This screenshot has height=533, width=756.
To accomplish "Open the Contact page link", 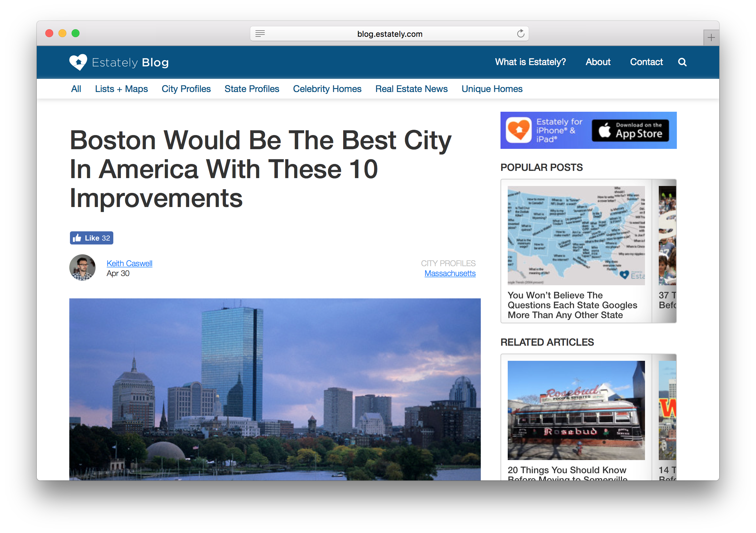I will coord(646,62).
